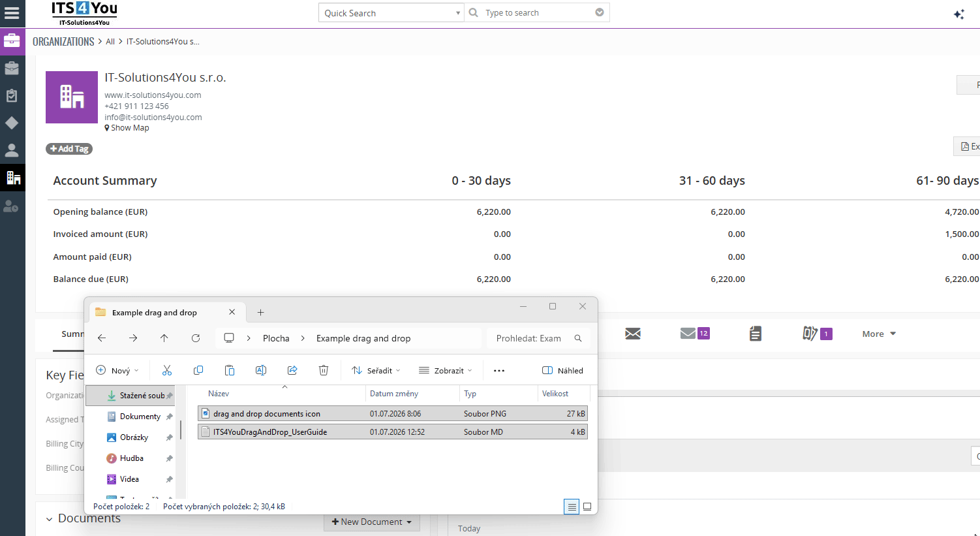Open the Zobrazit view dropdown

446,370
